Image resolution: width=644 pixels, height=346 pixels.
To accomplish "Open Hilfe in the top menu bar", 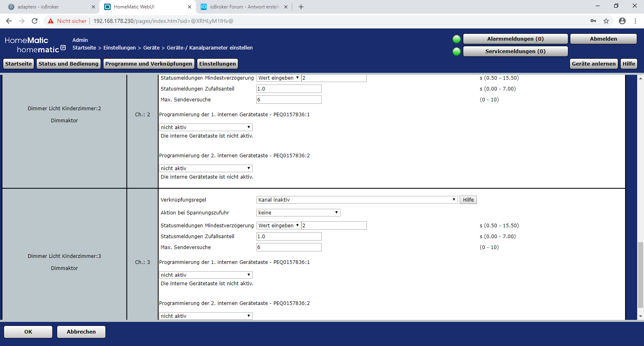I will (629, 64).
